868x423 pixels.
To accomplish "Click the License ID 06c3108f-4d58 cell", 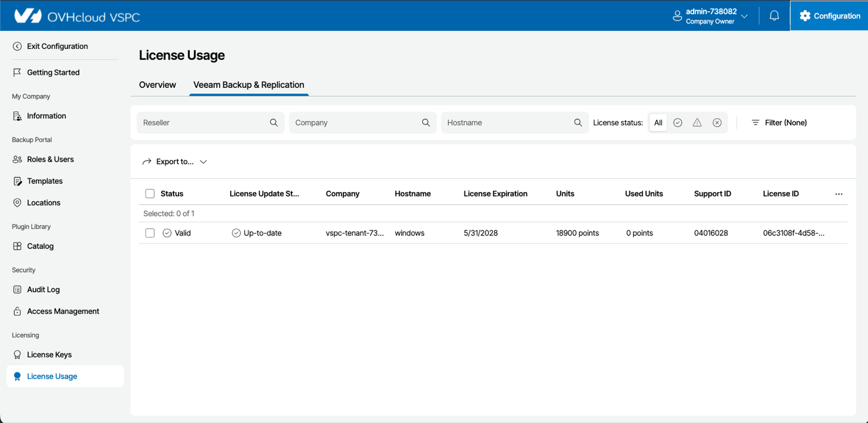I will 794,233.
